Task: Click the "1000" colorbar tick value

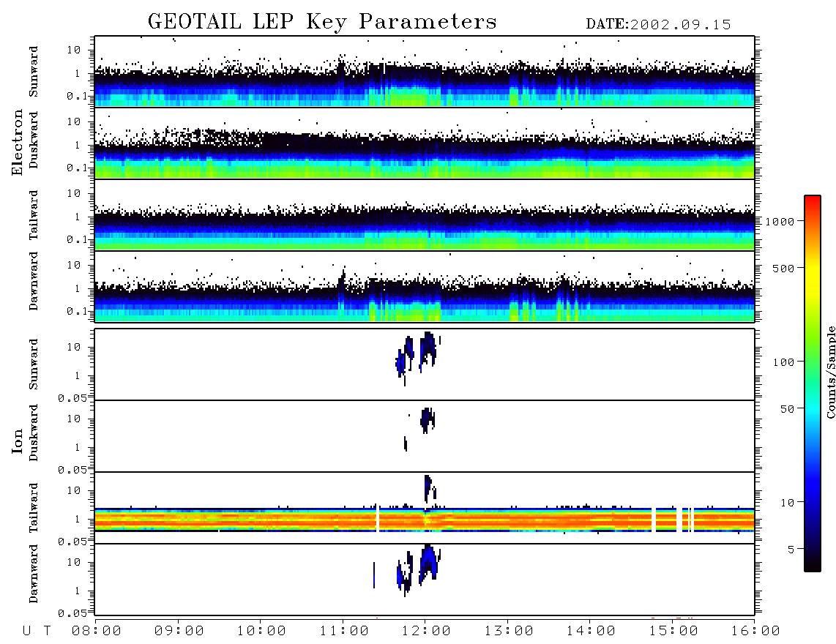Action: (x=780, y=221)
